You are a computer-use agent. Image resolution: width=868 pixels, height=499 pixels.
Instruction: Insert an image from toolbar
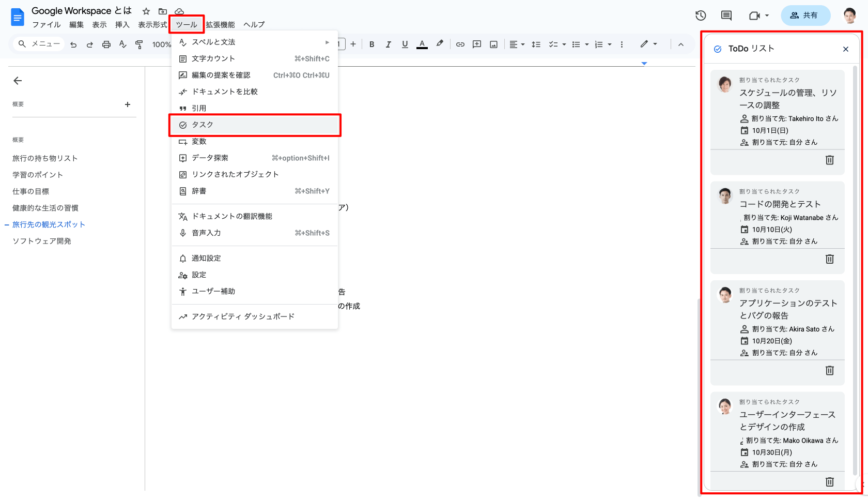(494, 44)
